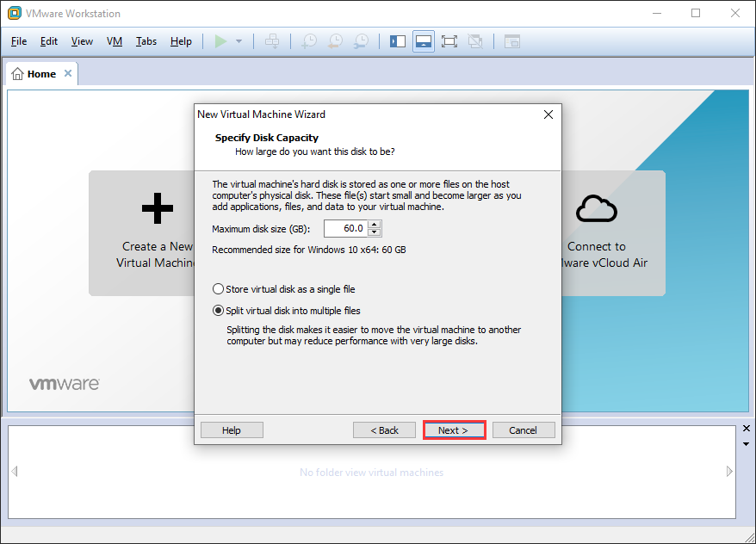Click 'No folder view virtual machines' text
The image size is (756, 544).
click(371, 473)
